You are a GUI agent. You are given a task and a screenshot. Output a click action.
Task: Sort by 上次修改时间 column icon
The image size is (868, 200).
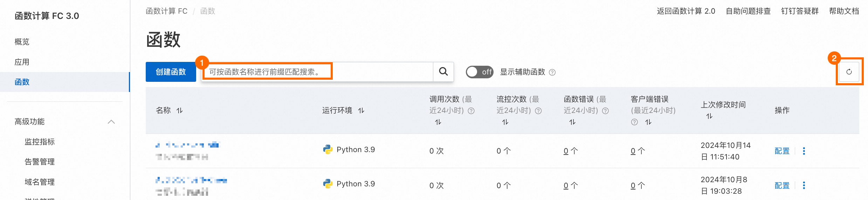tap(709, 116)
